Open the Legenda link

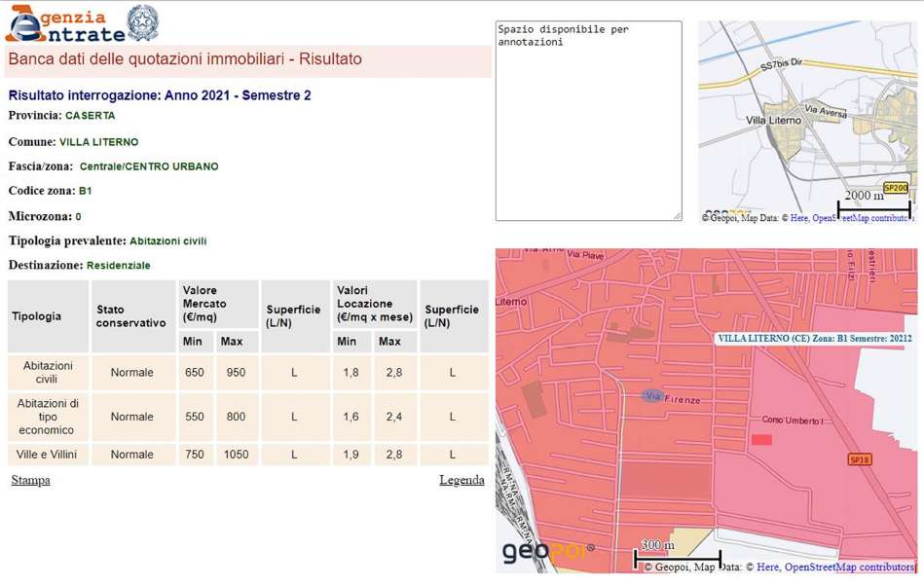click(462, 480)
